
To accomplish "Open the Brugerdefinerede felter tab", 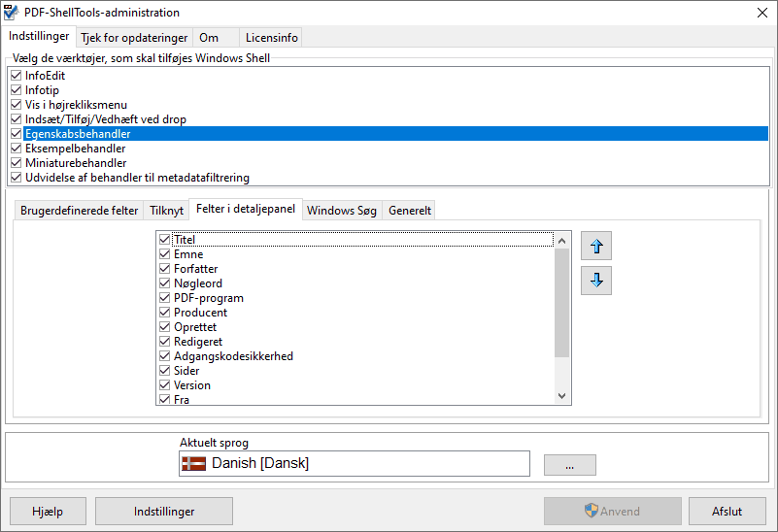I will pyautogui.click(x=79, y=211).
